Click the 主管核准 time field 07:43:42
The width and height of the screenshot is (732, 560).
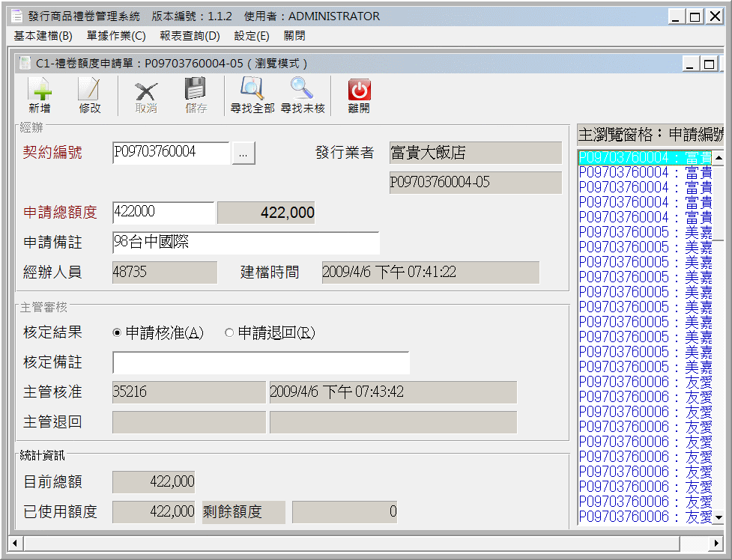[x=393, y=392]
